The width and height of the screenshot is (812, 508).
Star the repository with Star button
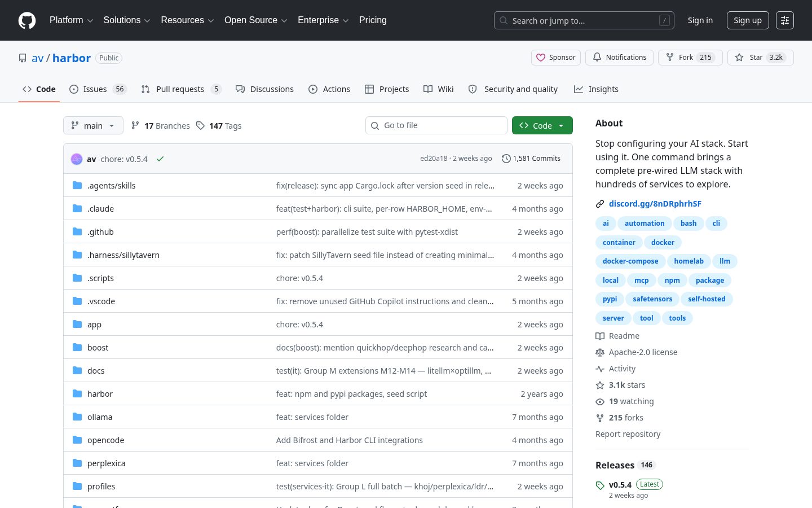(x=760, y=58)
